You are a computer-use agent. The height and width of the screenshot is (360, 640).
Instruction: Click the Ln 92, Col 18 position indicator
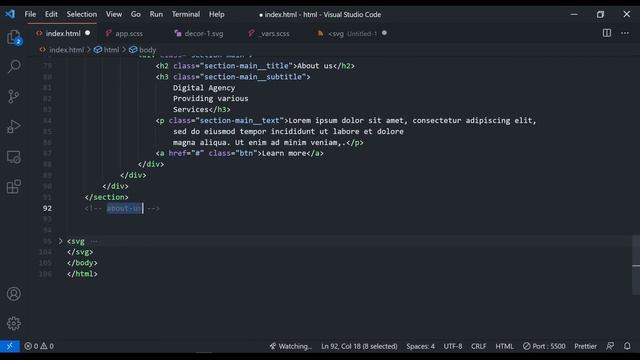click(359, 346)
